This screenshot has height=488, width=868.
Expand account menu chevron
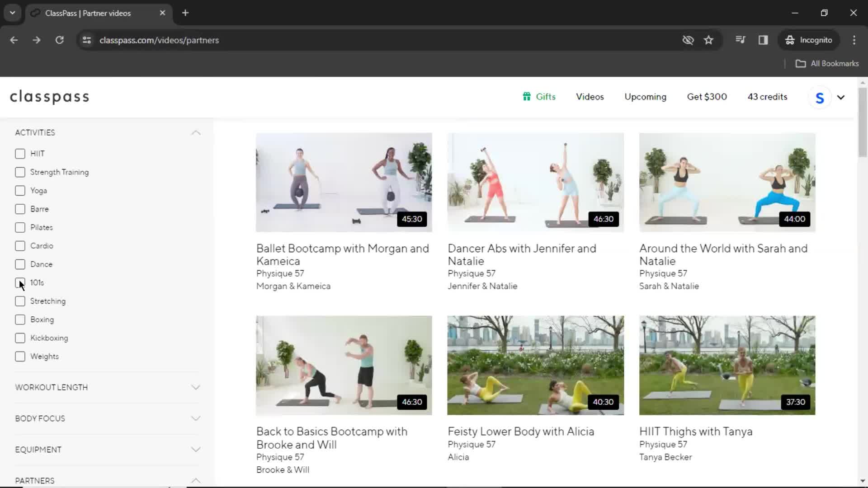tap(841, 98)
